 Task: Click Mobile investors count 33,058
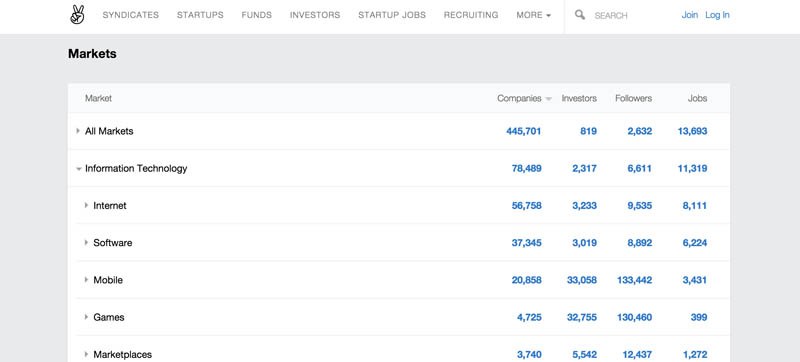click(x=582, y=280)
